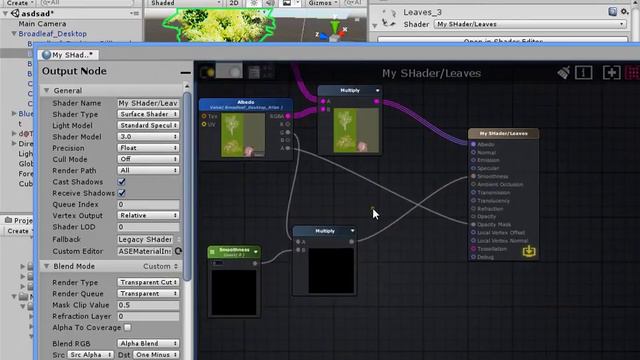The image size is (640, 360).
Task: Click the clean unused nodes broom icon
Action: tap(564, 73)
